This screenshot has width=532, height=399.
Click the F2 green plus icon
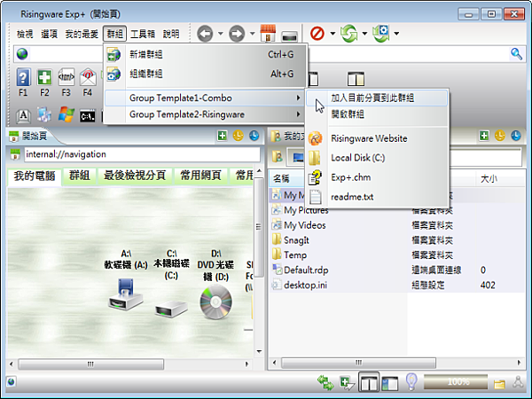45,77
